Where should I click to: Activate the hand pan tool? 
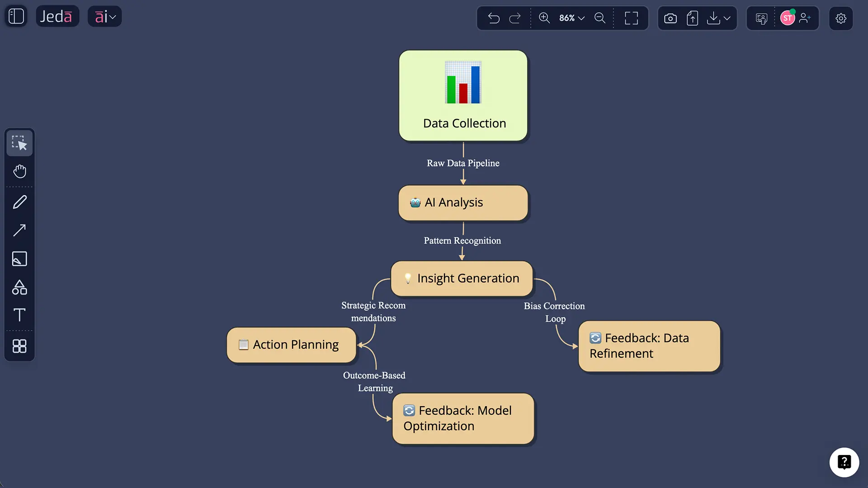[19, 171]
